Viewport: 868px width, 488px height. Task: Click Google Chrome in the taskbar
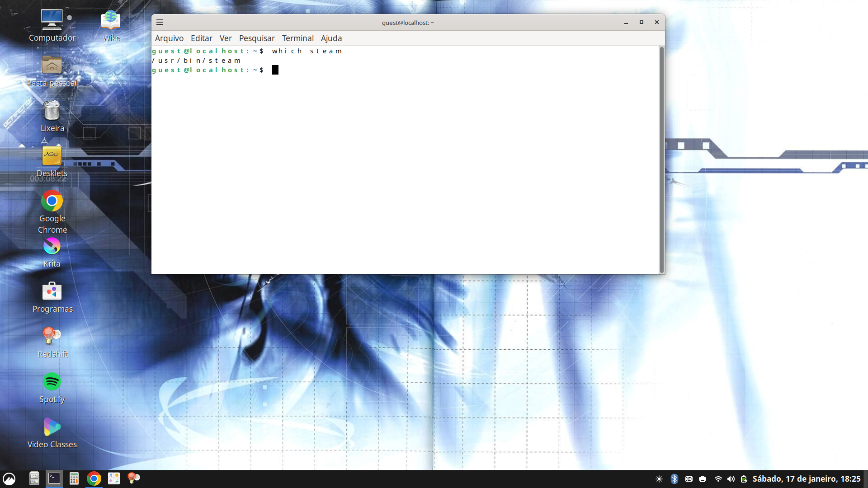coord(94,479)
